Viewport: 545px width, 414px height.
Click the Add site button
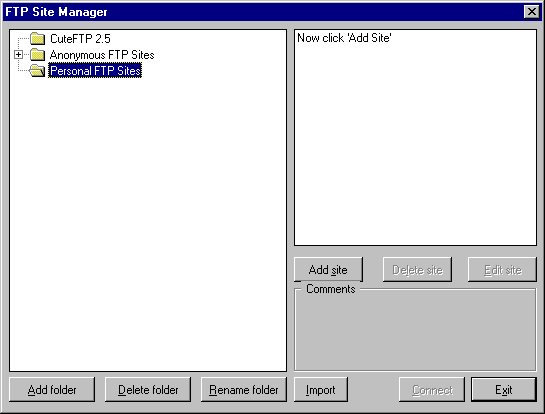(328, 270)
